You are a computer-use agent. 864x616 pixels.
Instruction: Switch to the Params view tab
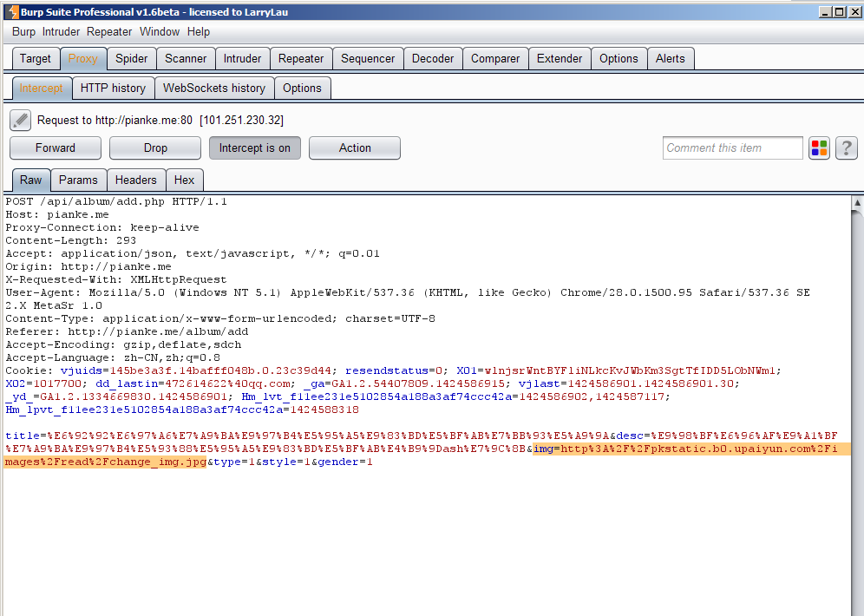(78, 180)
